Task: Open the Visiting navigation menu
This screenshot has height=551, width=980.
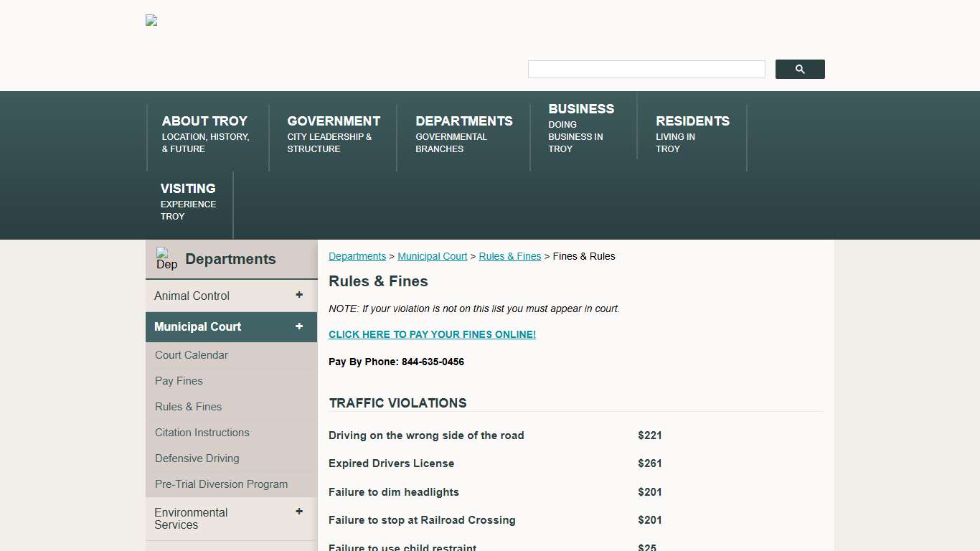Action: click(188, 201)
